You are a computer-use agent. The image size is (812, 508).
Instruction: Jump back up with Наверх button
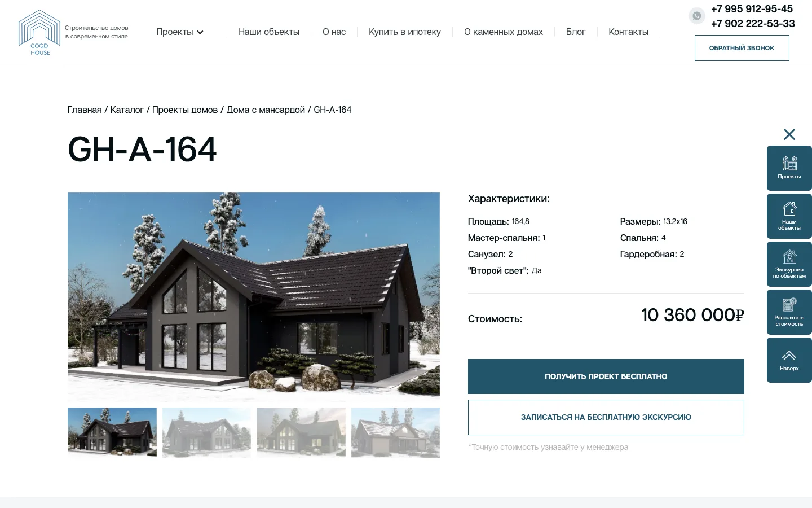click(789, 360)
